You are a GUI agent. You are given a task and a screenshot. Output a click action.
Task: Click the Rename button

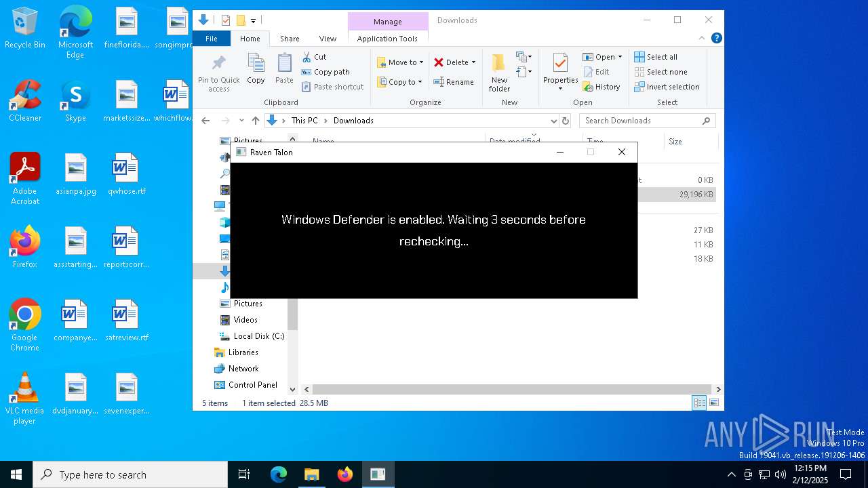(454, 82)
